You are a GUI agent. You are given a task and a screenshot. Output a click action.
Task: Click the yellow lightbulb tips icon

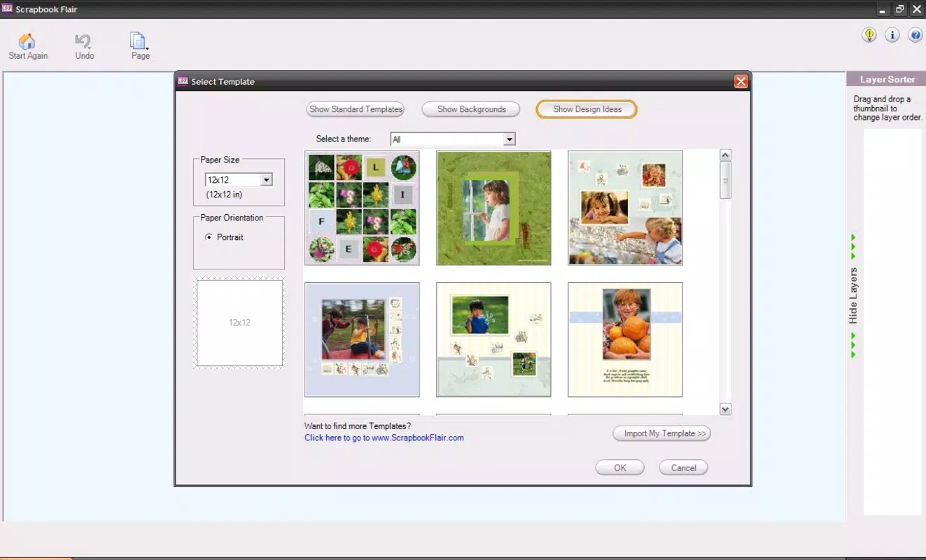pyautogui.click(x=869, y=35)
